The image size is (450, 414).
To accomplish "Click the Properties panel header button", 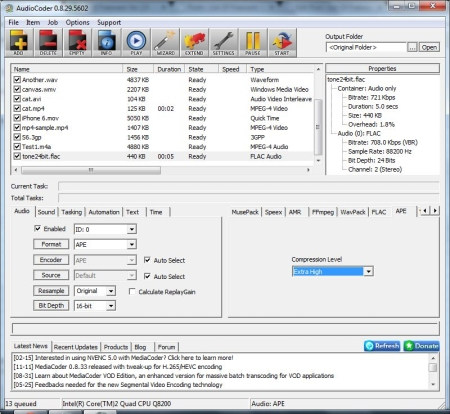I will pyautogui.click(x=382, y=68).
